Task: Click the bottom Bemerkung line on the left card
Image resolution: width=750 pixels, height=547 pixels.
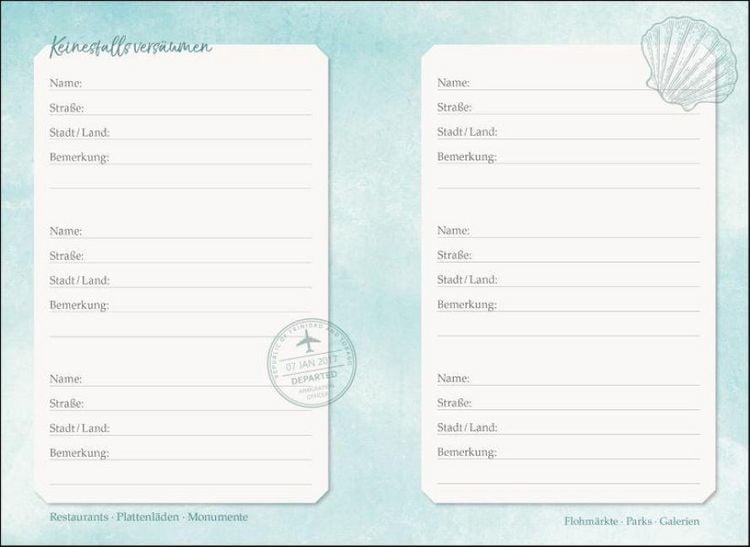Action: [x=180, y=453]
